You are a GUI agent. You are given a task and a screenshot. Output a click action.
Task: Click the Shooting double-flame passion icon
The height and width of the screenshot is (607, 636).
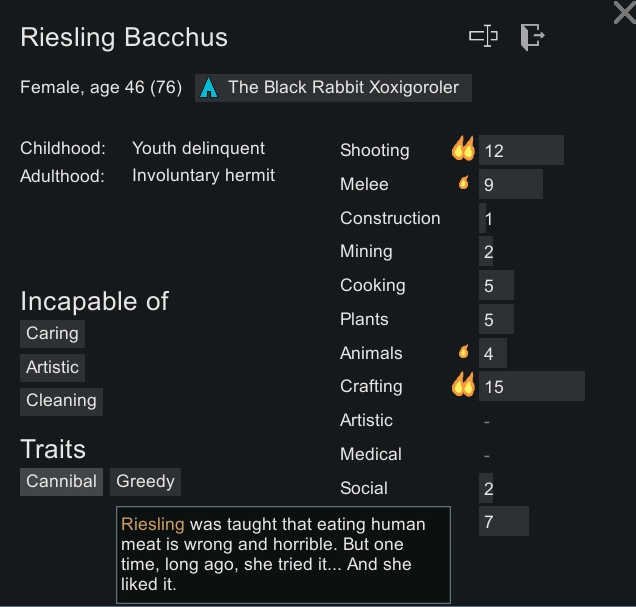tap(463, 150)
